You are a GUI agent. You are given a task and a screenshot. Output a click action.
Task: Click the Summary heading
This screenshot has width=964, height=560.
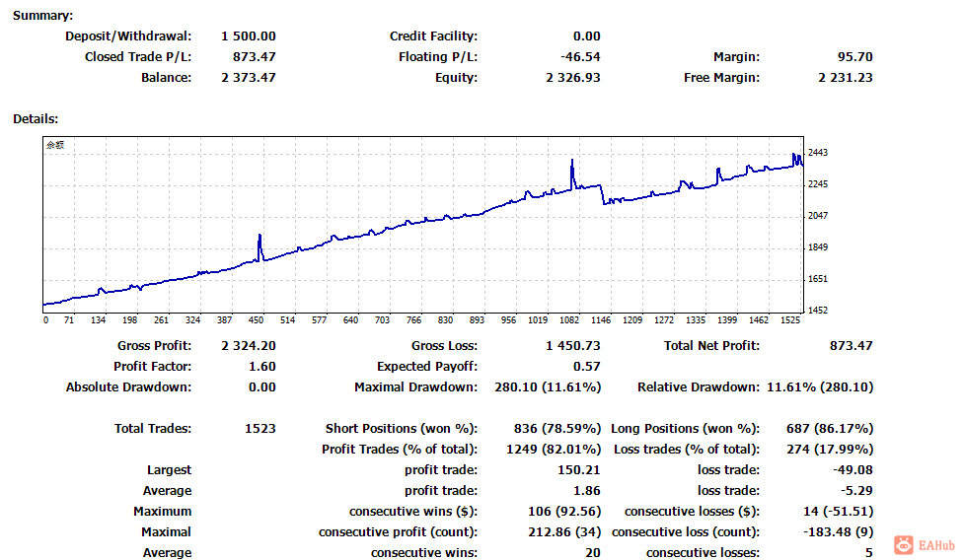pos(42,16)
